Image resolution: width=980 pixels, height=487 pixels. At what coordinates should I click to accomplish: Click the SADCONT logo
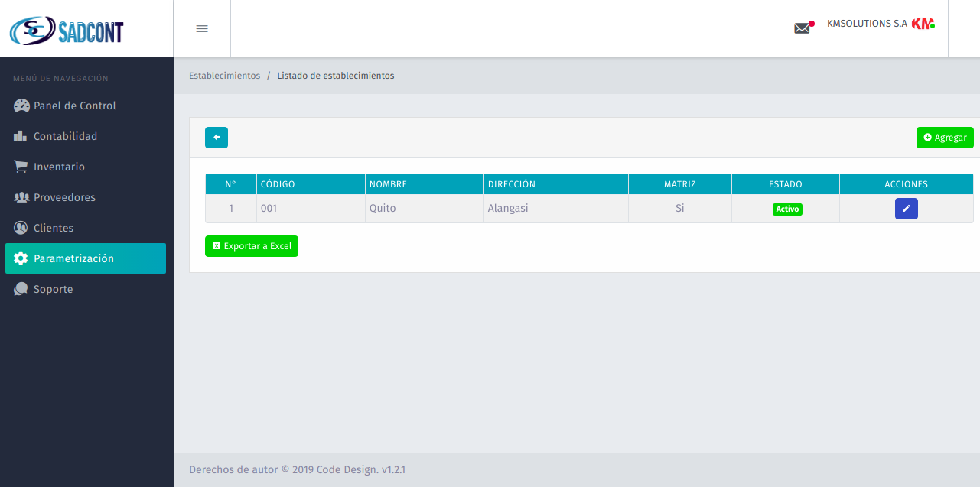(x=67, y=31)
